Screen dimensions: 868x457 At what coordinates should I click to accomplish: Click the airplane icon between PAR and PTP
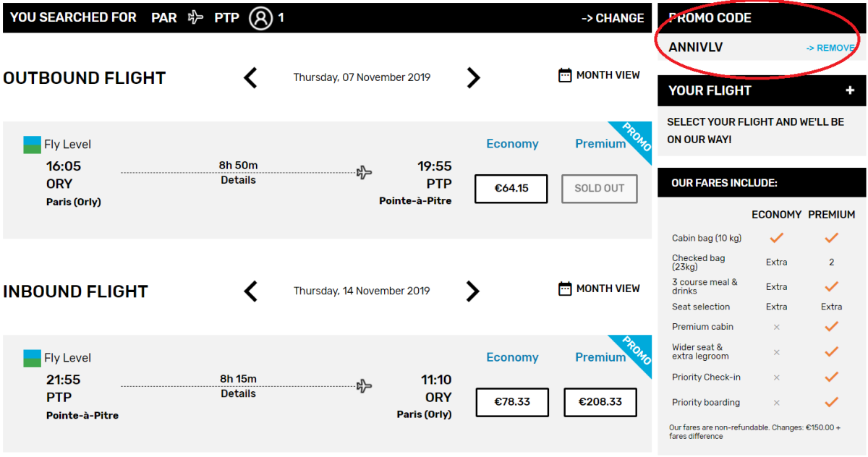click(x=195, y=18)
